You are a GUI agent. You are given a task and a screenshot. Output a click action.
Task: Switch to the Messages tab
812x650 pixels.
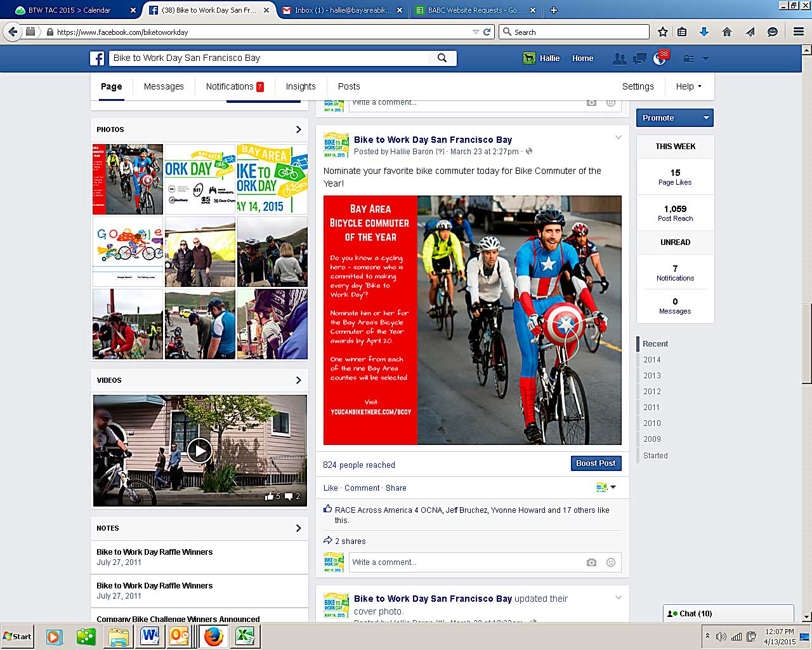pos(164,86)
